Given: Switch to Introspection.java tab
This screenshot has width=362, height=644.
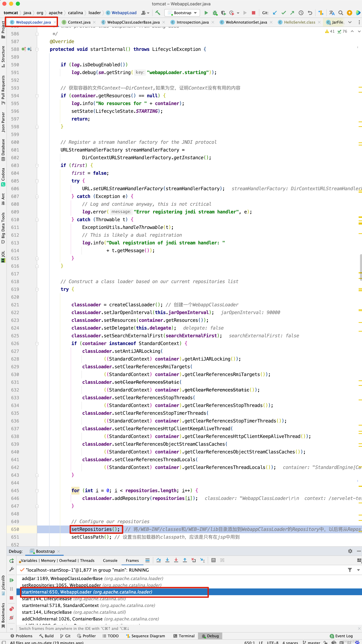Looking at the screenshot, I should click(x=192, y=22).
